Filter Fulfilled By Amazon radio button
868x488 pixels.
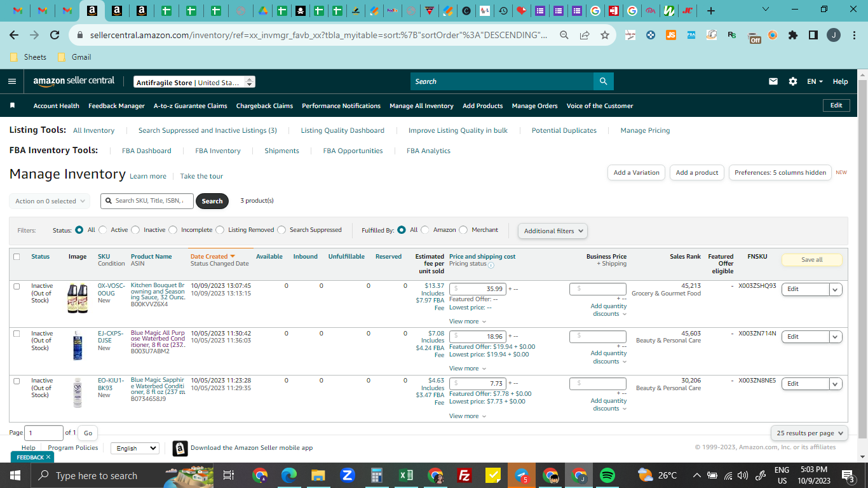425,230
